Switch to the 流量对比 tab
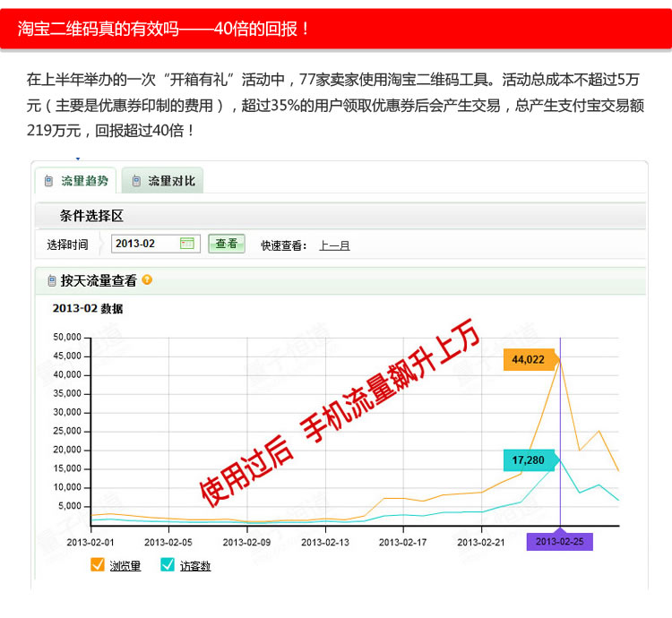This screenshot has width=672, height=618. [x=162, y=181]
